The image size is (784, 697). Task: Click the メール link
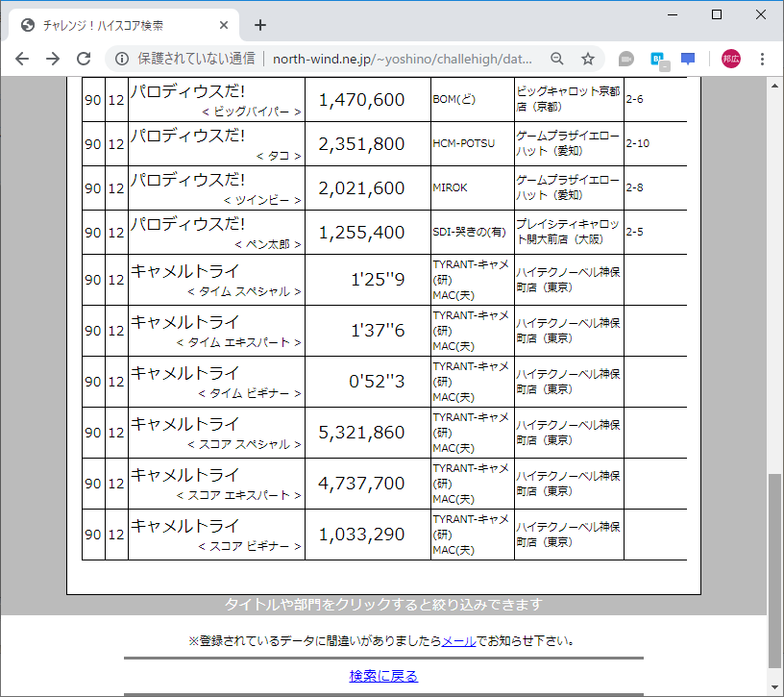pos(458,641)
